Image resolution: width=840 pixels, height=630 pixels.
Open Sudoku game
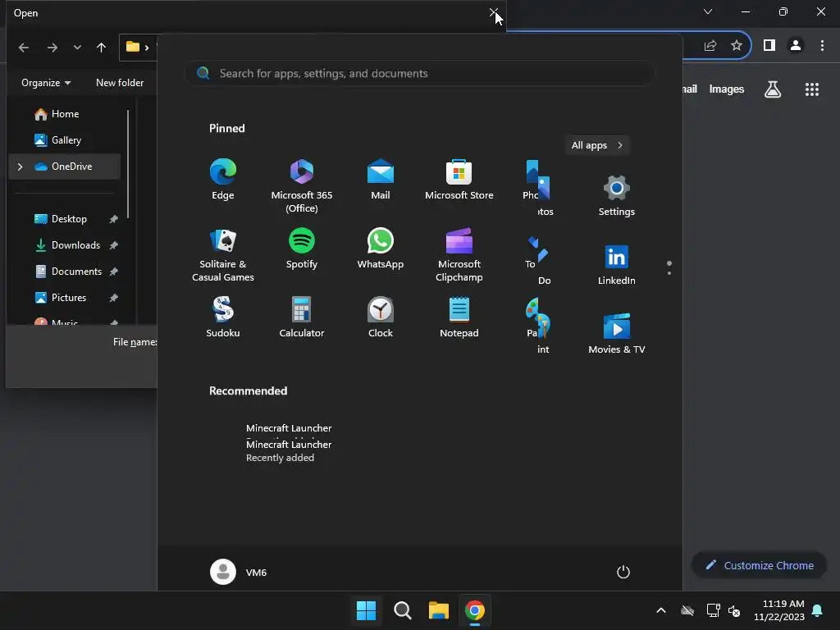[223, 317]
